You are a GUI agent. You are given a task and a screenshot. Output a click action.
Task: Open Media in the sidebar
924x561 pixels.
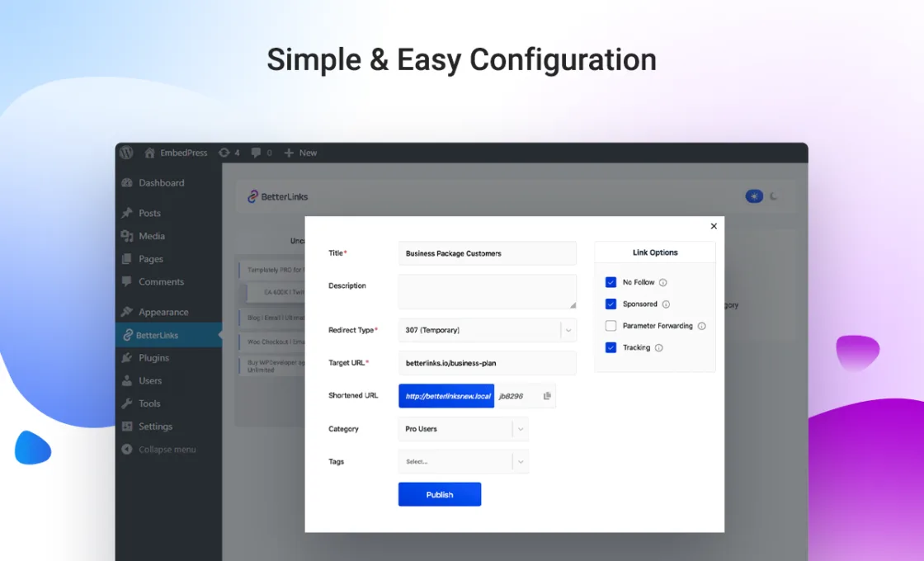click(152, 236)
